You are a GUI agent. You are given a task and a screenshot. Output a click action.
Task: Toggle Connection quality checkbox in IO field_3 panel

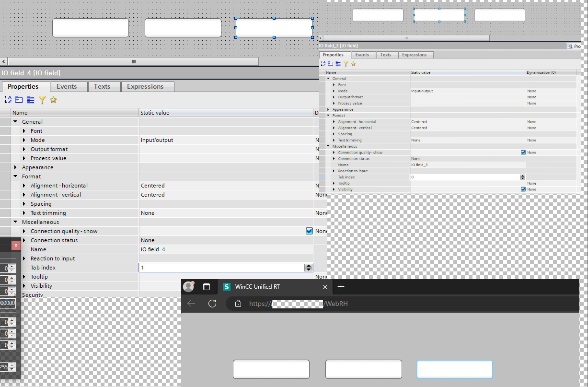tap(523, 152)
